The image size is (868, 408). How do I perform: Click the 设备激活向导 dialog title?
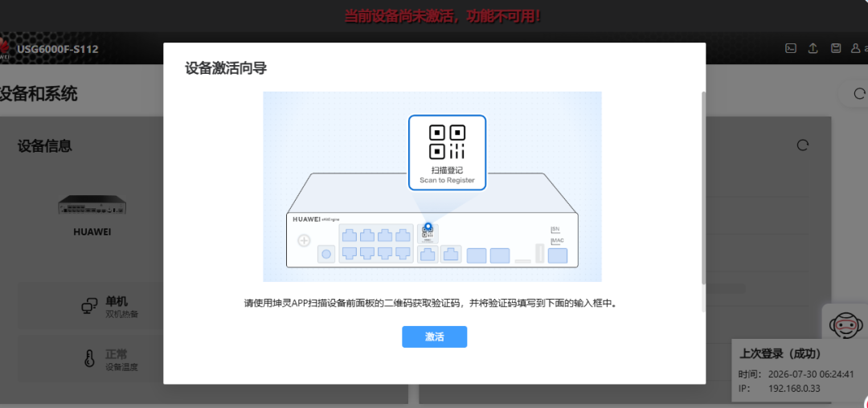point(226,69)
